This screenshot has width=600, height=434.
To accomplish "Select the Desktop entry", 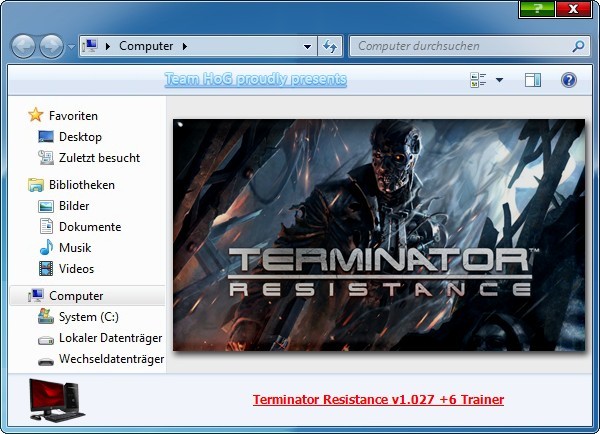I will [80, 137].
